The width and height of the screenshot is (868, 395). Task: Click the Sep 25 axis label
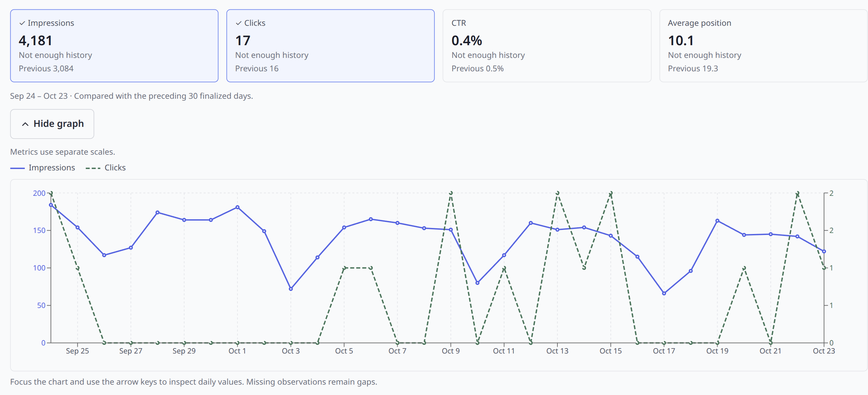tap(77, 351)
